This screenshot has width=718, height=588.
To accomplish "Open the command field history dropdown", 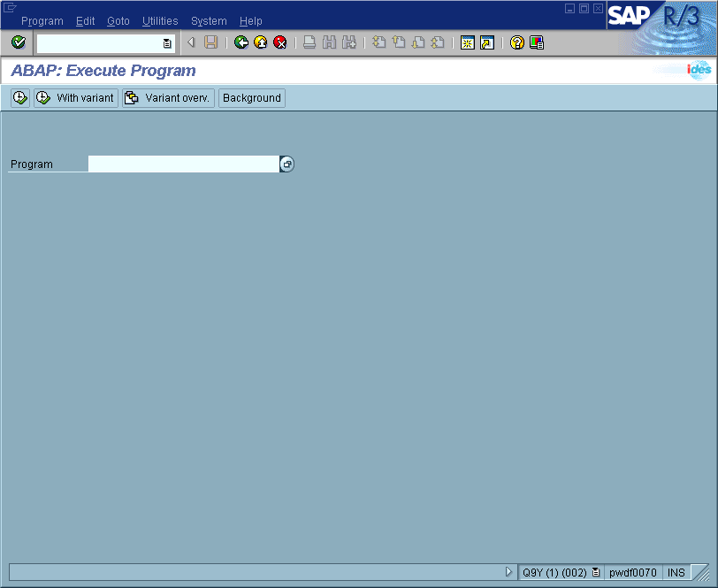I will (x=167, y=43).
